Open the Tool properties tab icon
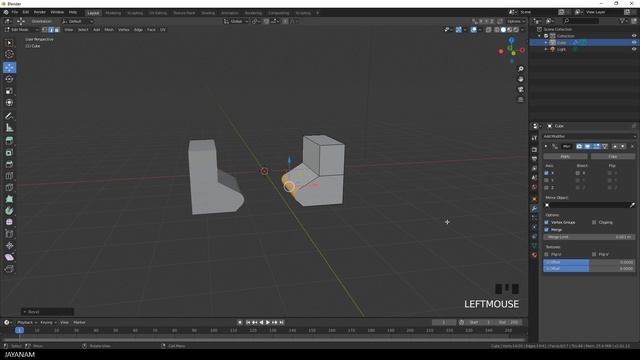The width and height of the screenshot is (640, 360). (x=534, y=138)
